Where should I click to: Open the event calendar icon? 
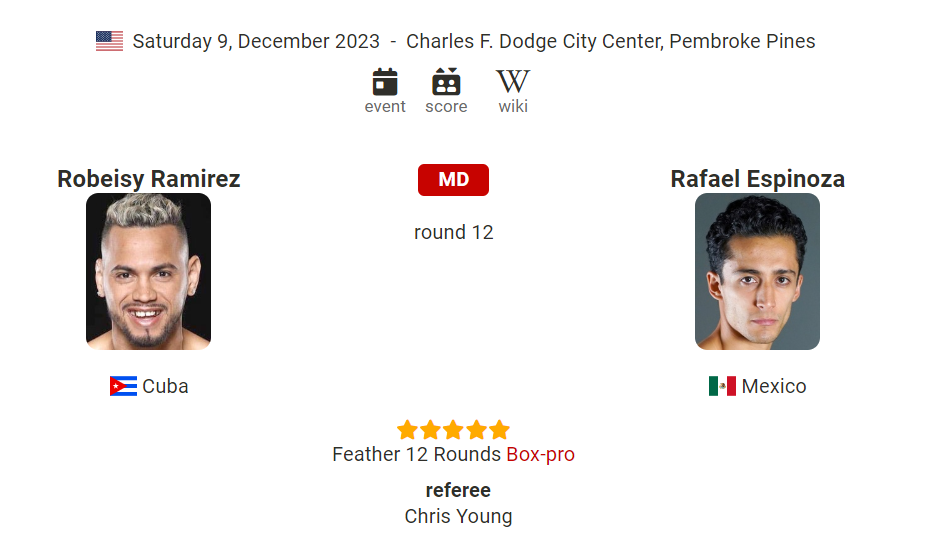tap(385, 82)
